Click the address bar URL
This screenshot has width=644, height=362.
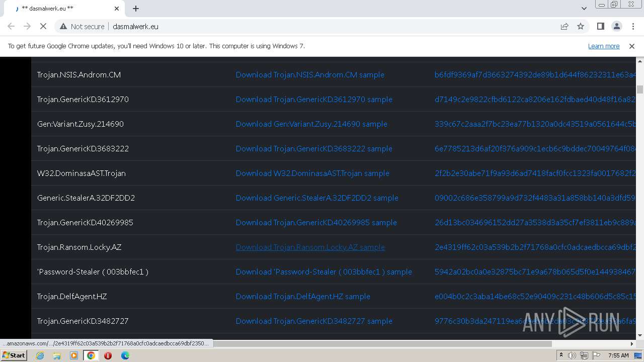(x=135, y=26)
